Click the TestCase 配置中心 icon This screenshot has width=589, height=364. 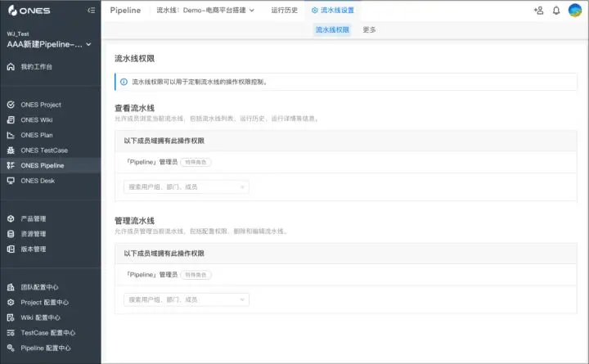point(11,333)
